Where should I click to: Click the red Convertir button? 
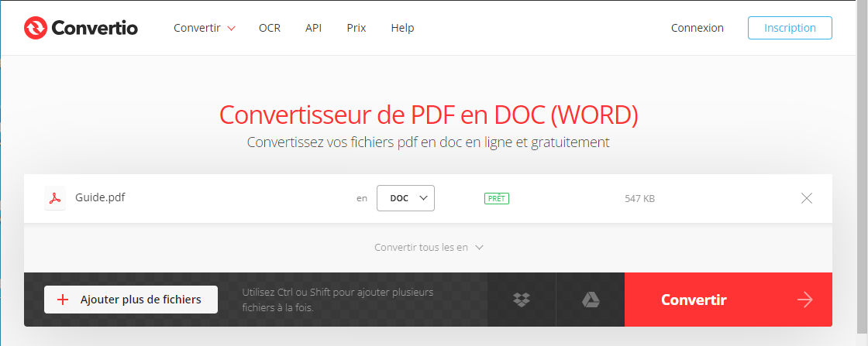point(728,300)
